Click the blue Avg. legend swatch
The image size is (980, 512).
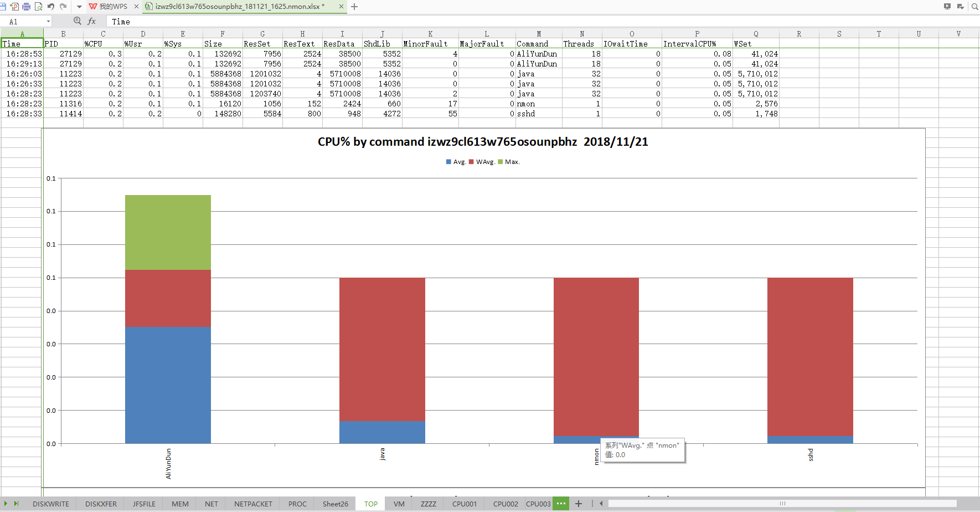point(448,162)
